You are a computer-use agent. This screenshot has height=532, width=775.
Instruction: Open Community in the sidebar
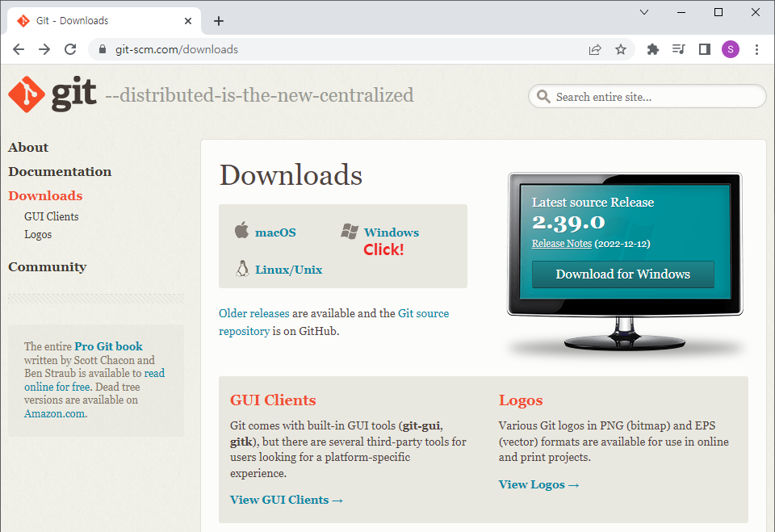click(48, 267)
